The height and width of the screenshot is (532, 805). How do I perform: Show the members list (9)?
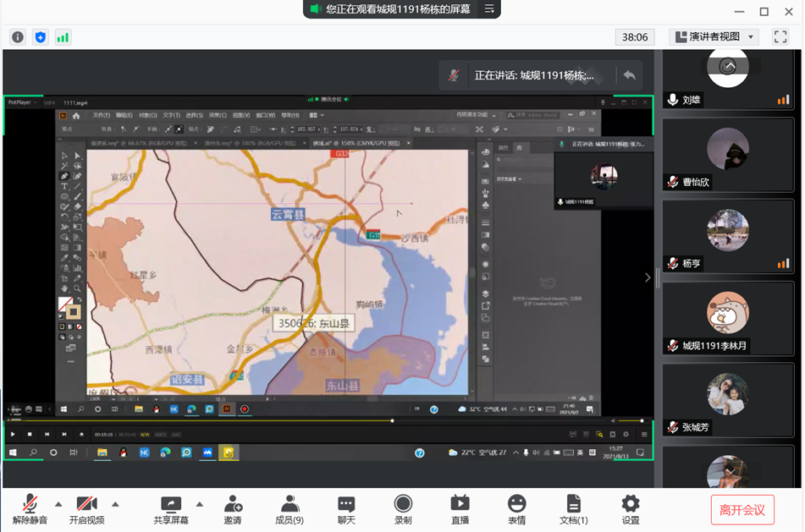(289, 505)
